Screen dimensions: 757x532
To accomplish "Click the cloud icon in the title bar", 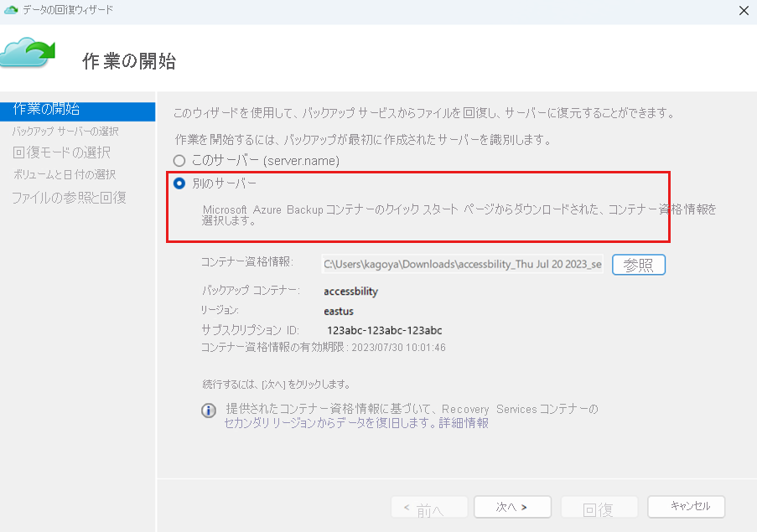I will 11,9.
